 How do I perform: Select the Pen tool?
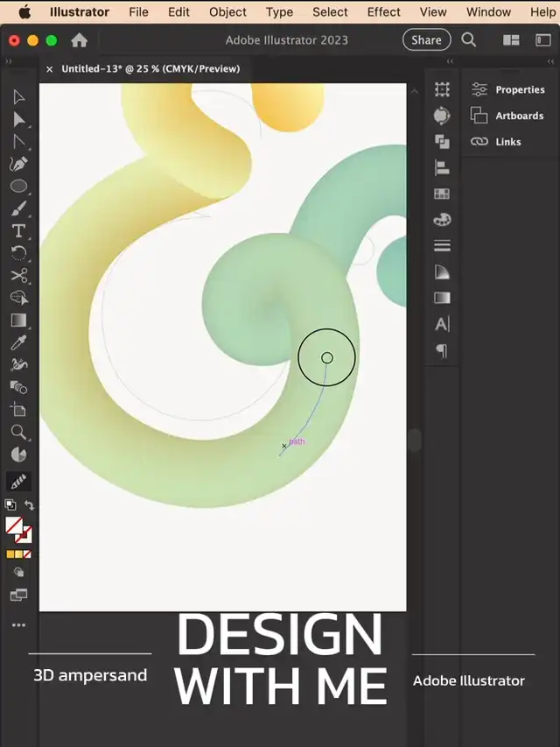click(x=18, y=164)
